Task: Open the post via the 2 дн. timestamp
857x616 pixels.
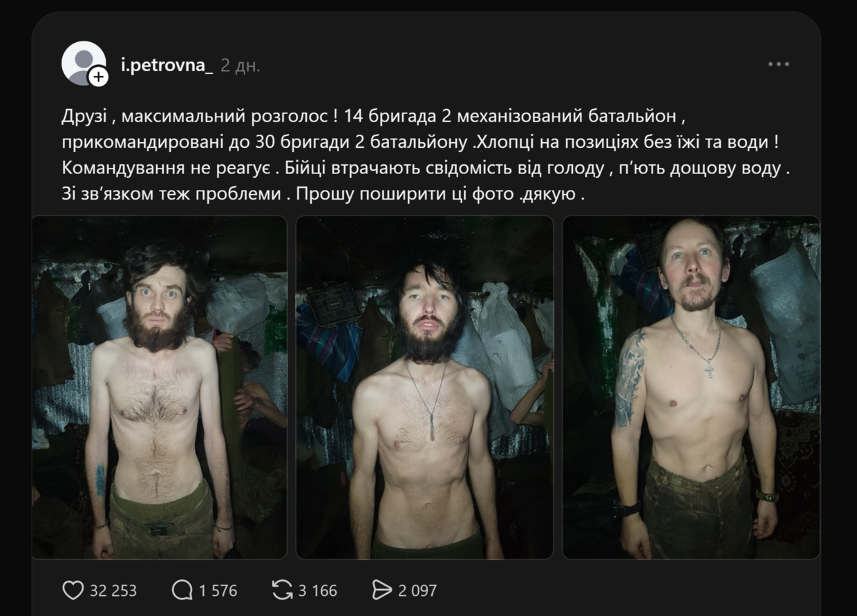Action: pos(241,66)
